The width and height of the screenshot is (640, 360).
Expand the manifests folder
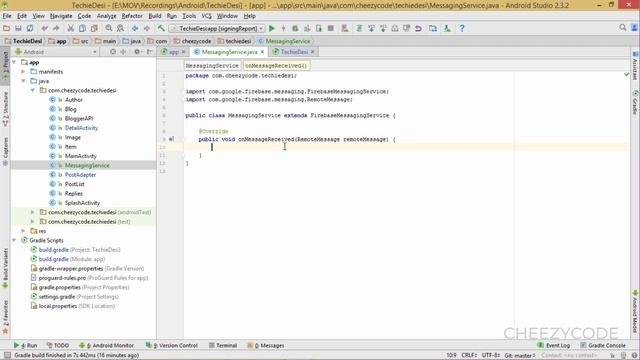23,72
